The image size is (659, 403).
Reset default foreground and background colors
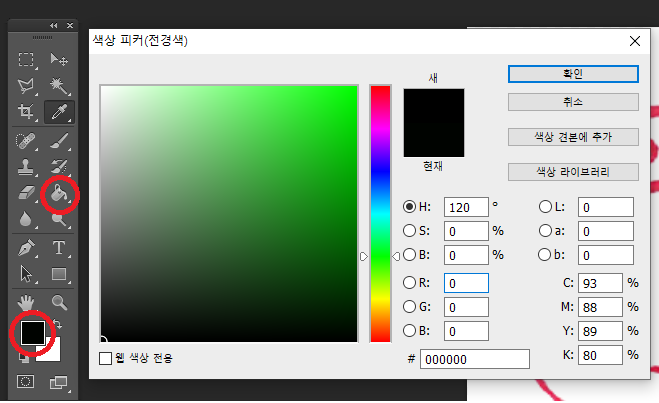tap(24, 358)
